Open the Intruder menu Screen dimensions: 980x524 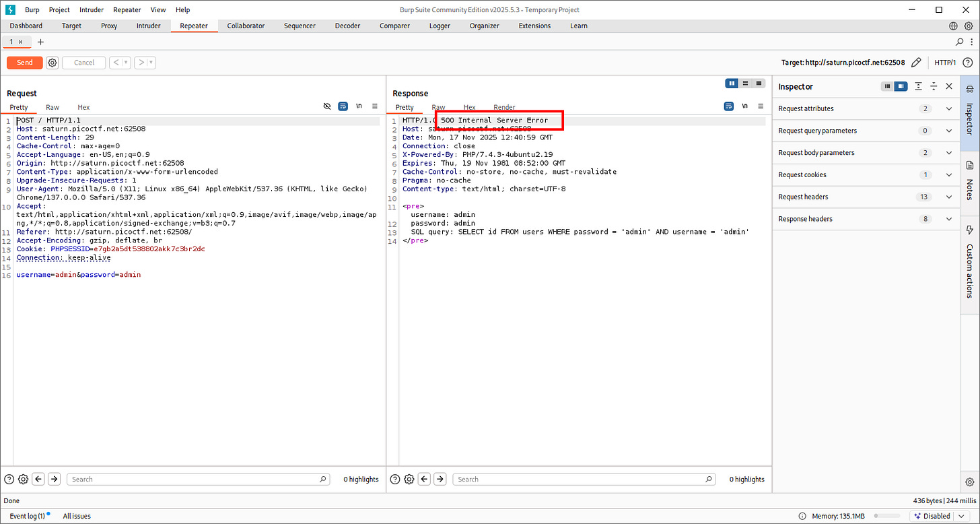tap(92, 10)
